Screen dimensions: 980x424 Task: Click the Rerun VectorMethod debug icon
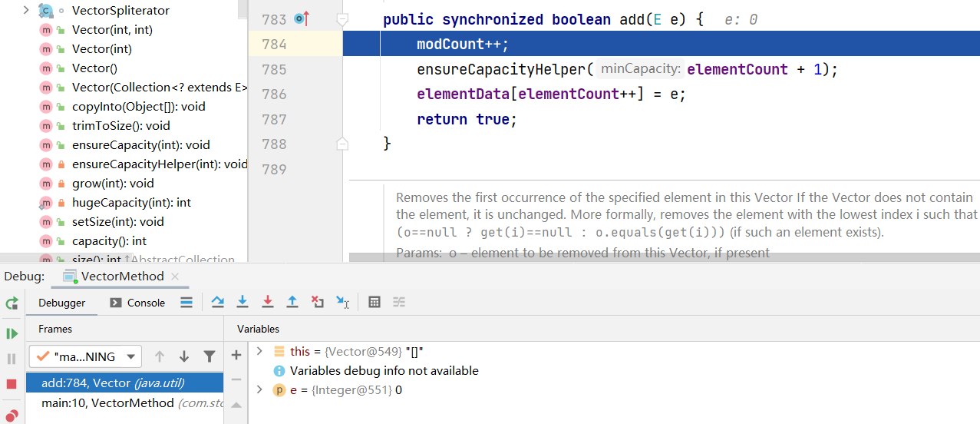coord(12,303)
